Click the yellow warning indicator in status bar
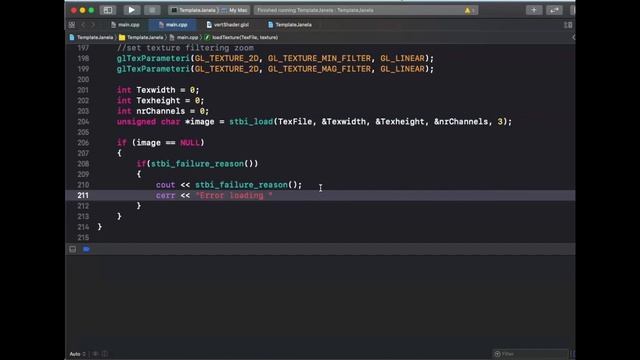Screen dimensions: 640x360 [467, 11]
